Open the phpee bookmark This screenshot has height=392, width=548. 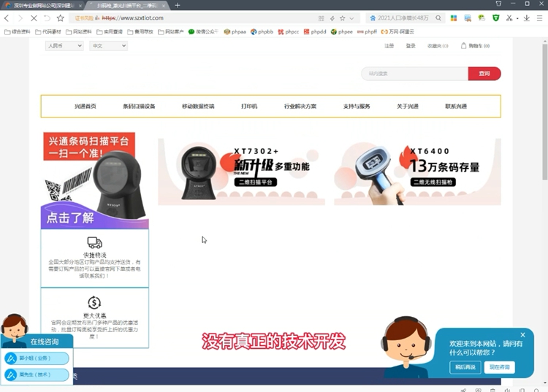point(341,32)
